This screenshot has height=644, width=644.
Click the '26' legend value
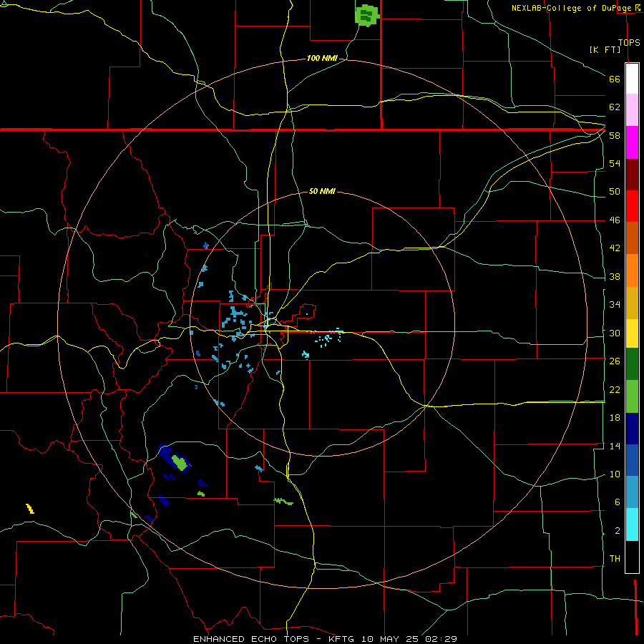[x=615, y=361]
